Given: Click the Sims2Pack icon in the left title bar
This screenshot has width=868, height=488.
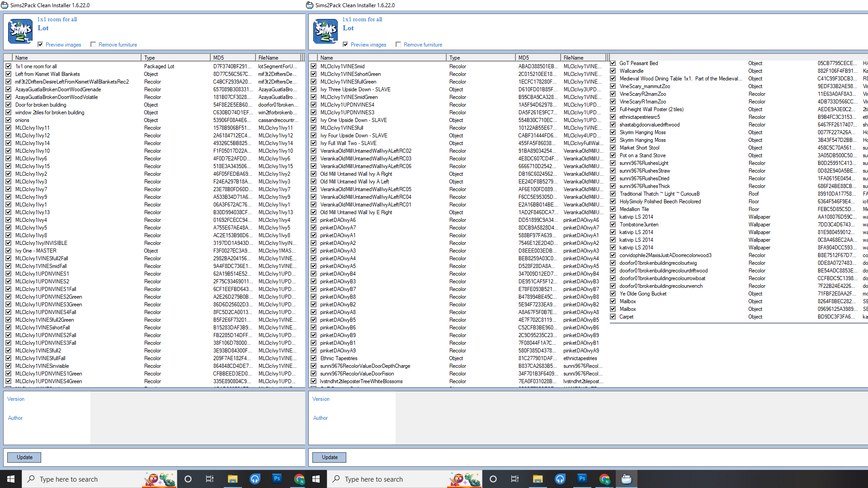Looking at the screenshot, I should click(x=5, y=5).
